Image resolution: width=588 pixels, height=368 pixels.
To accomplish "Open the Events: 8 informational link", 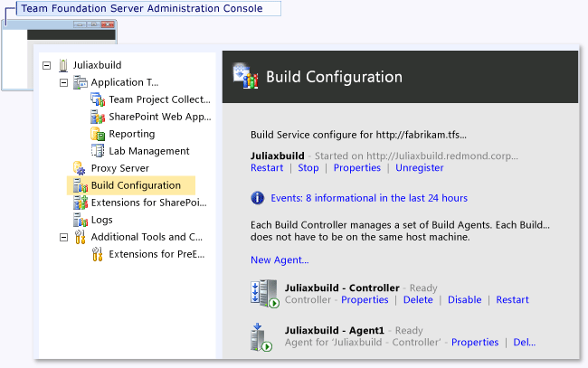I will click(369, 198).
